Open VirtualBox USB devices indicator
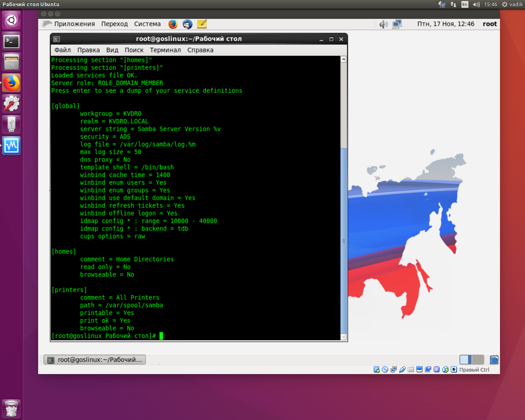 pos(402,370)
